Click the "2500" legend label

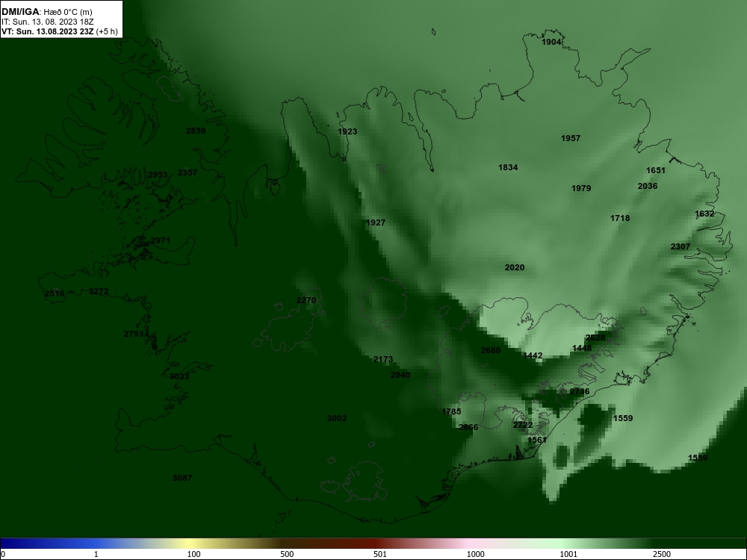[662, 554]
